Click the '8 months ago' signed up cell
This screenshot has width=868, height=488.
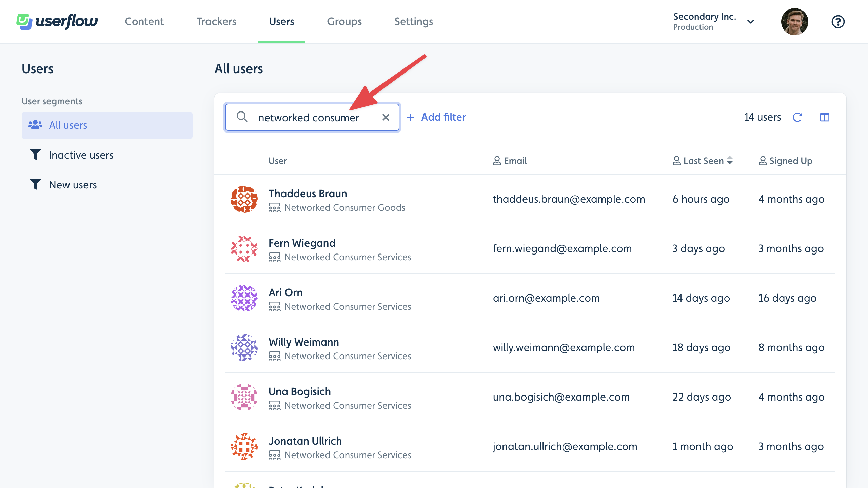click(791, 347)
